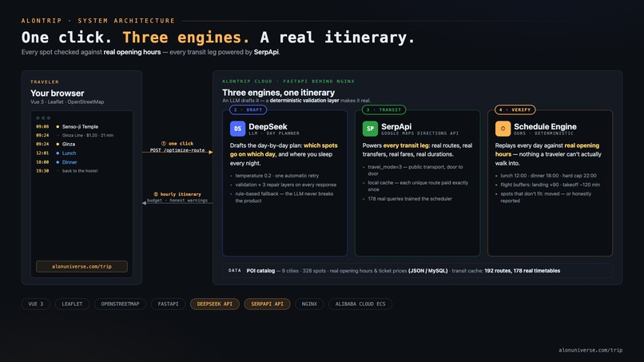
Task: Click the SerpApi card title
Action: click(396, 126)
